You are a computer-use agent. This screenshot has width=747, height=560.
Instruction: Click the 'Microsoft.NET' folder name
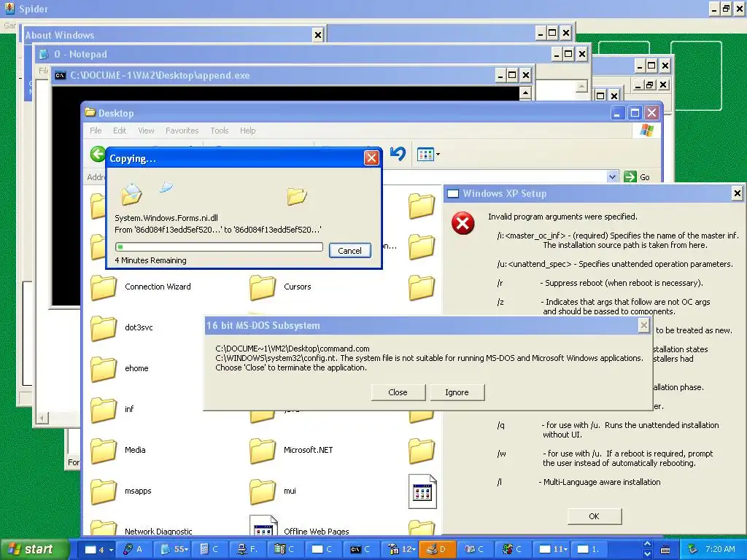point(309,450)
